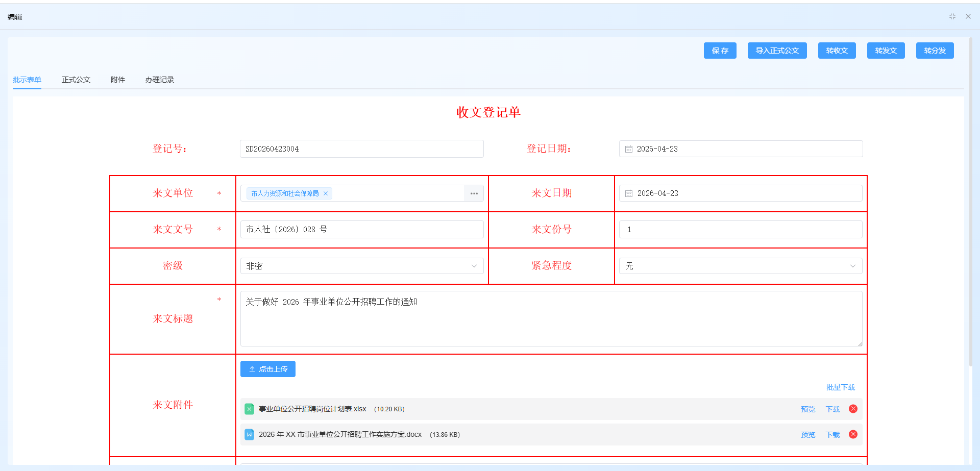The width and height of the screenshot is (980, 471).
Task: Click the 2026 年 XX 市事业单位公开招聘工作实施方案.docx filename
Action: tap(340, 435)
